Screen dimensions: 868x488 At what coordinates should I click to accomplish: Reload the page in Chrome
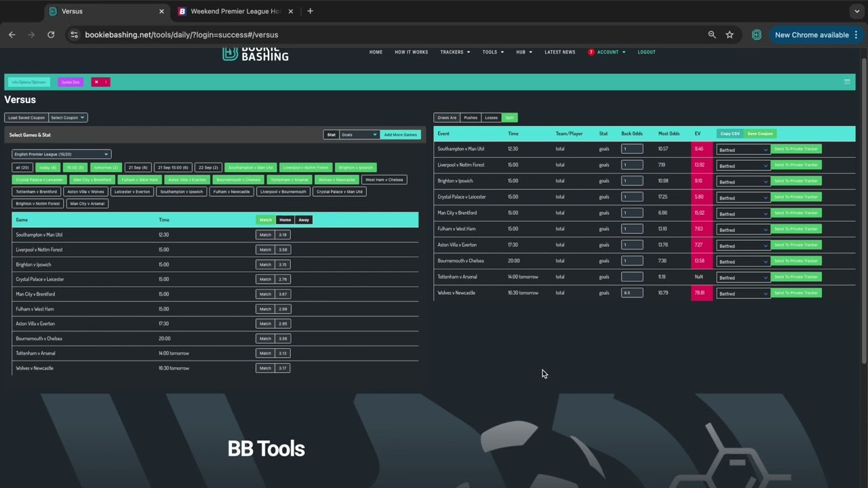pos(51,35)
